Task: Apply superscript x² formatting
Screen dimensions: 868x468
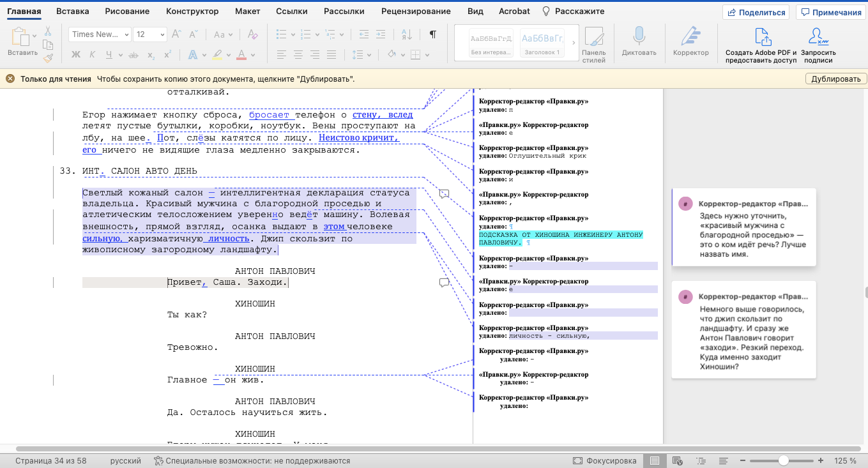Action: click(x=167, y=55)
